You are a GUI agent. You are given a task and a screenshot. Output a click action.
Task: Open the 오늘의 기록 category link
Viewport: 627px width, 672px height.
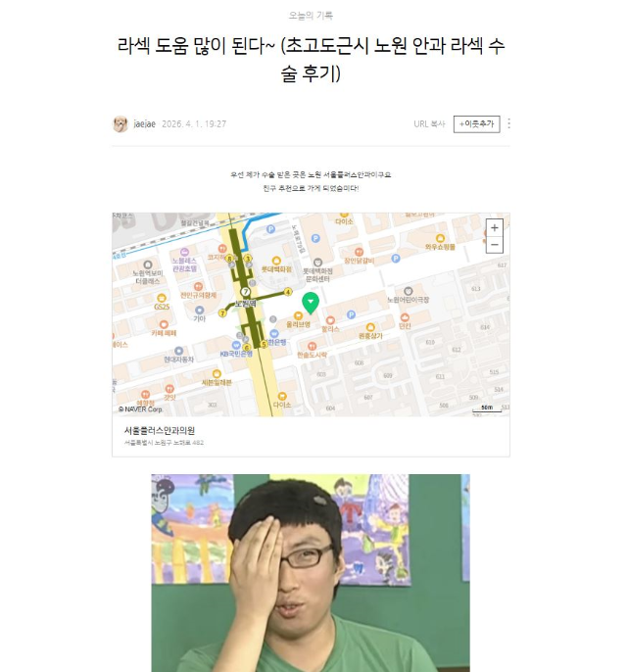click(x=311, y=16)
